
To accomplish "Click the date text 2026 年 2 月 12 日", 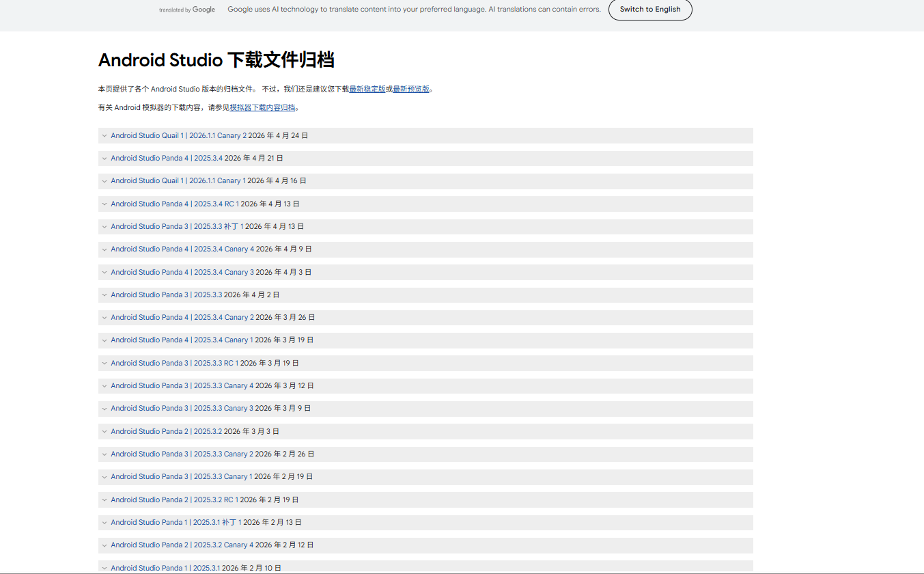I will (x=285, y=545).
